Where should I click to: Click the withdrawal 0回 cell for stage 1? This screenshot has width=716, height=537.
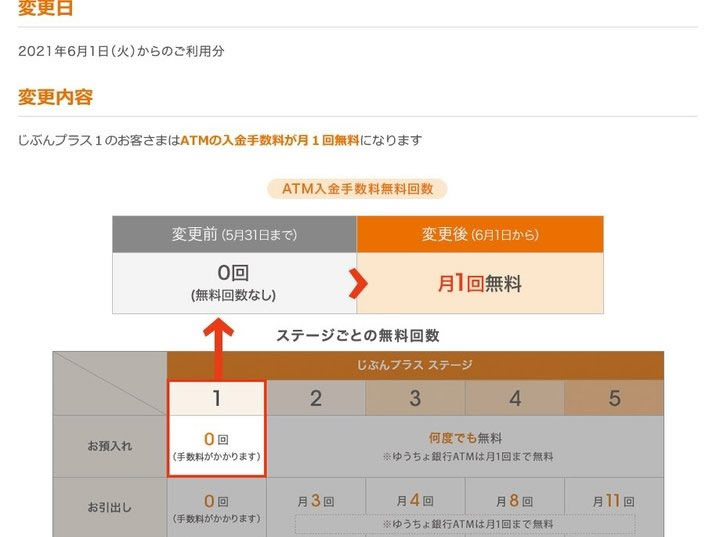tap(217, 508)
